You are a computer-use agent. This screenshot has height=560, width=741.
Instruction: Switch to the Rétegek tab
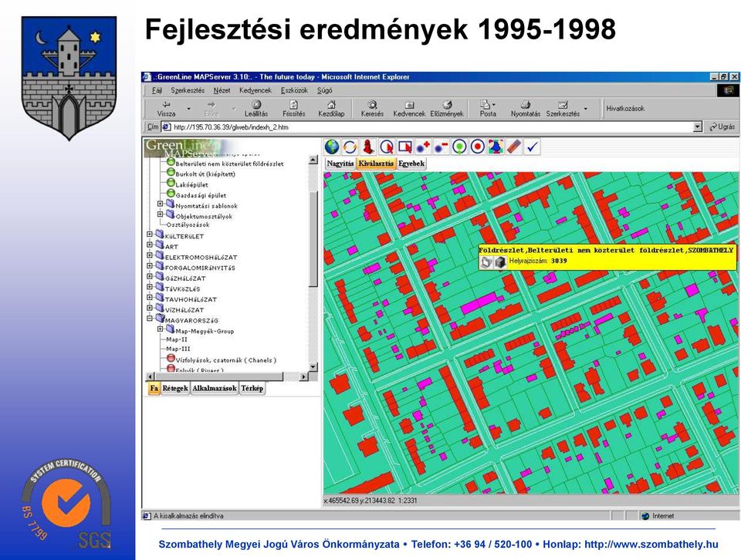coord(175,388)
